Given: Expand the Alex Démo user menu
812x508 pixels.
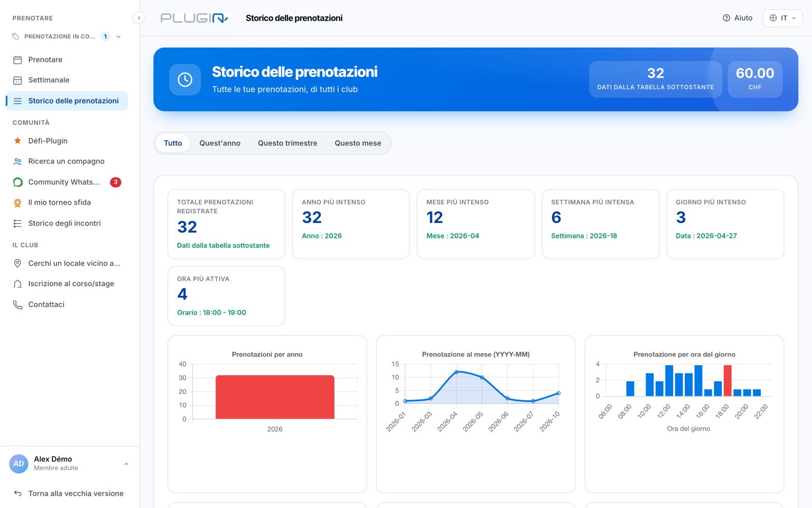Looking at the screenshot, I should [126, 464].
